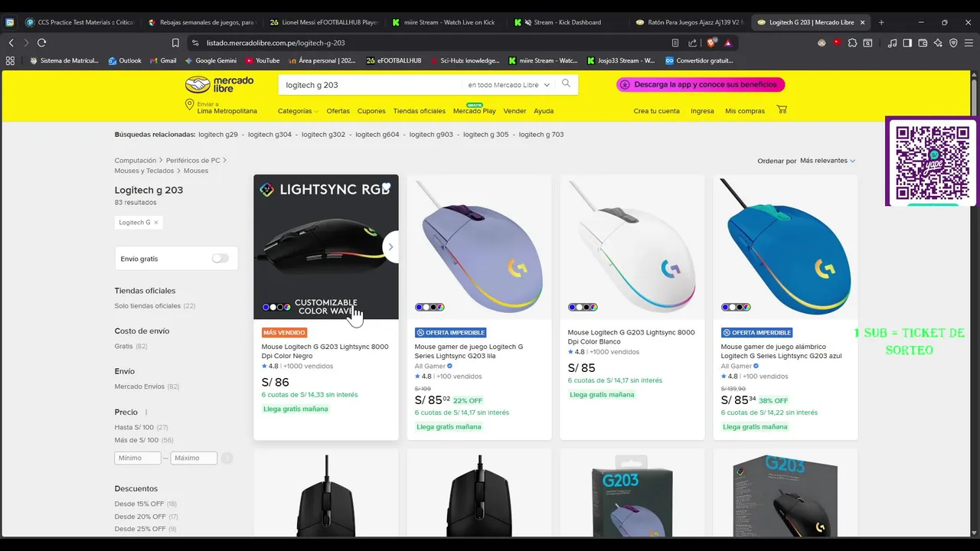Viewport: 980px width, 551px height.
Task: Click Descarga la app banner button
Action: (701, 85)
